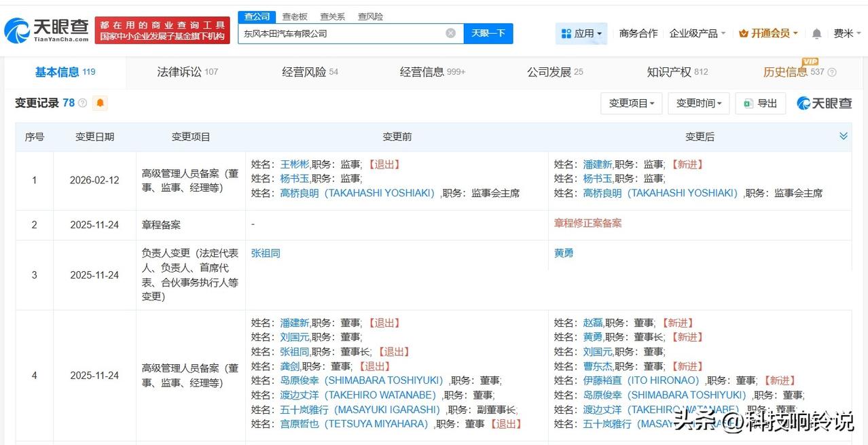This screenshot has width=868, height=445.
Task: Switch to the 经营信息 tab
Action: pyautogui.click(x=433, y=72)
